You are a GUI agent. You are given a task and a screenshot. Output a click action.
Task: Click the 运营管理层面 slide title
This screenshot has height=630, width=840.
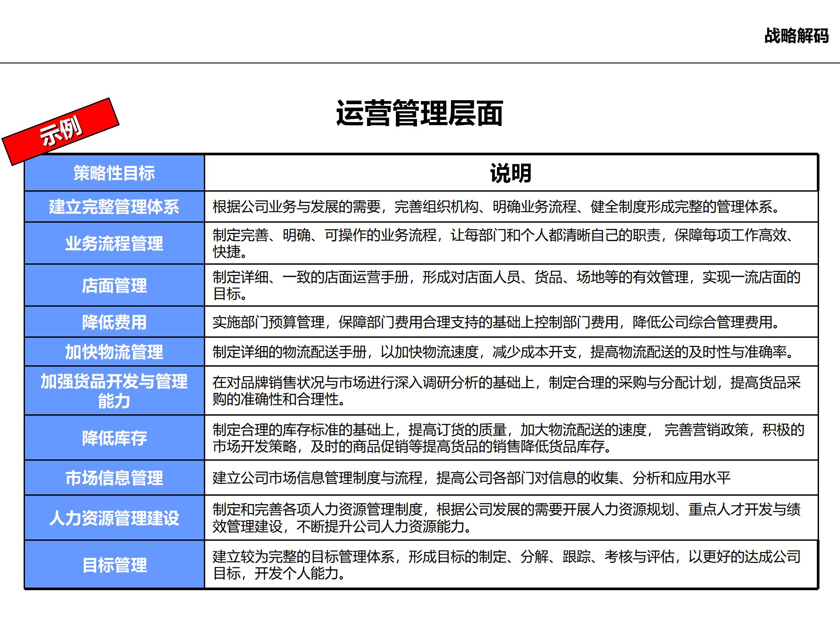419,113
